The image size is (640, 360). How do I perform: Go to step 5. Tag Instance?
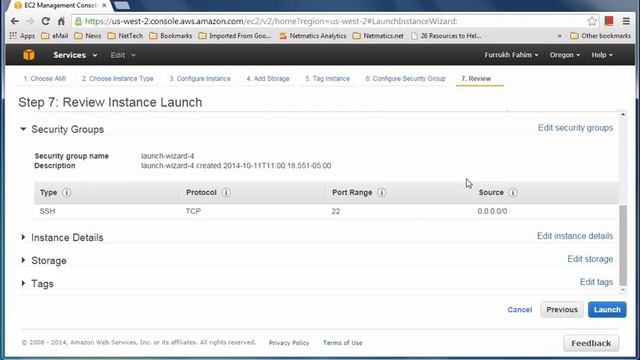(327, 78)
